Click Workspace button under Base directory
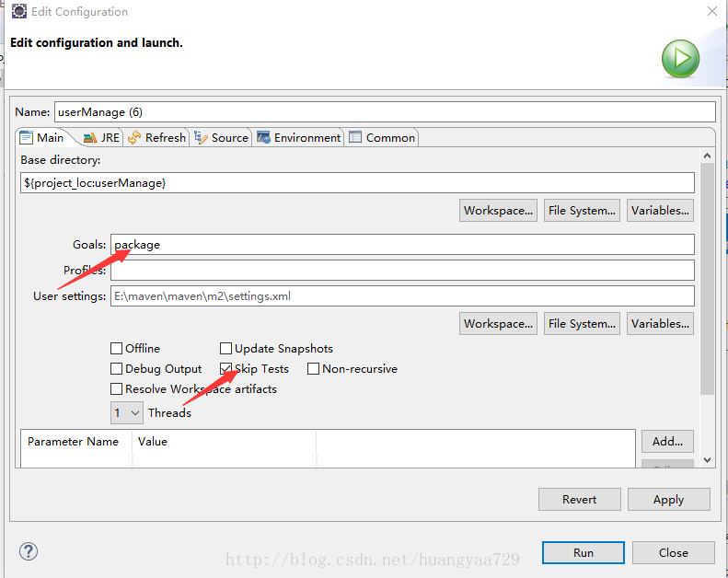728x578 pixels. coord(498,211)
